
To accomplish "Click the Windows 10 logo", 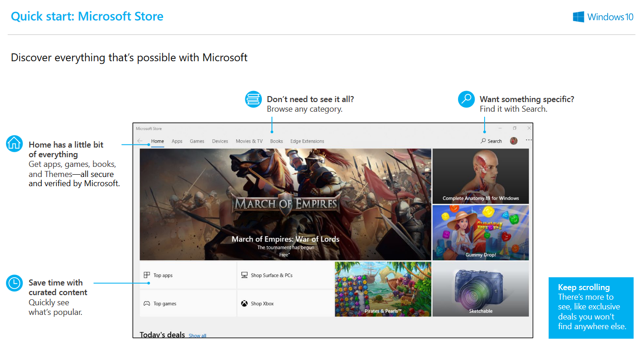I will point(603,17).
